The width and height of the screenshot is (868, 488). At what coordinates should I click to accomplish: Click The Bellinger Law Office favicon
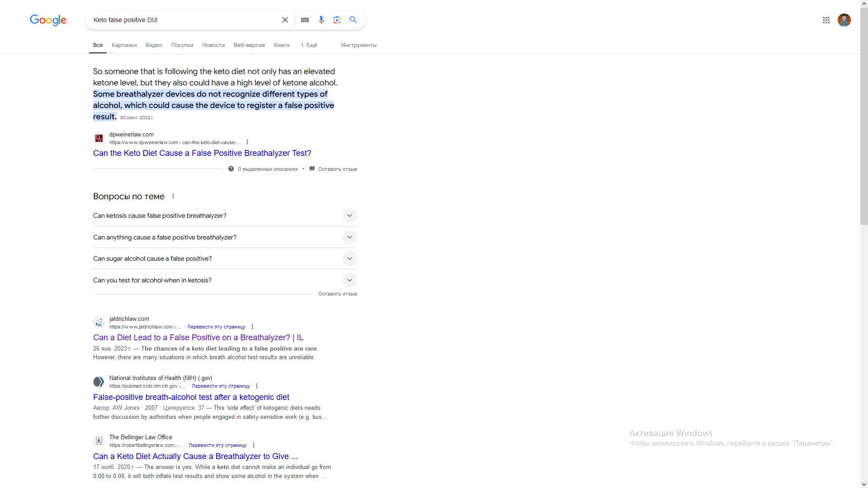point(99,441)
